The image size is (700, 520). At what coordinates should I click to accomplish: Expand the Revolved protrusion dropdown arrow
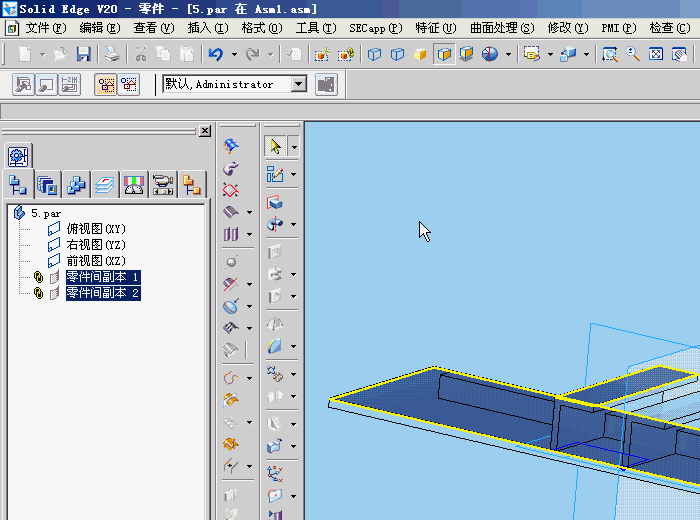click(294, 224)
